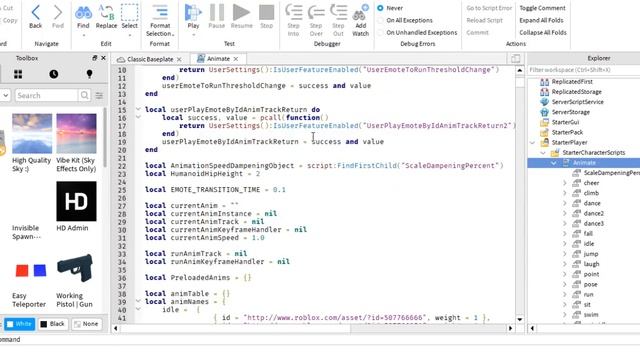Stop the test
The height and width of the screenshot is (360, 640).
tap(267, 17)
